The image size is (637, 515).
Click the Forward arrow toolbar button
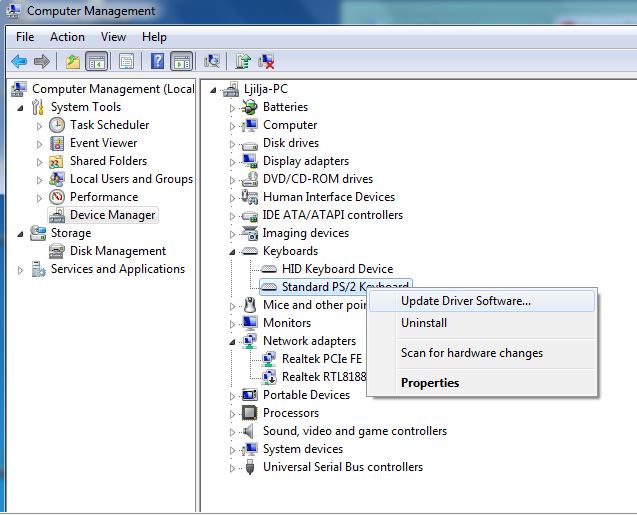click(41, 62)
